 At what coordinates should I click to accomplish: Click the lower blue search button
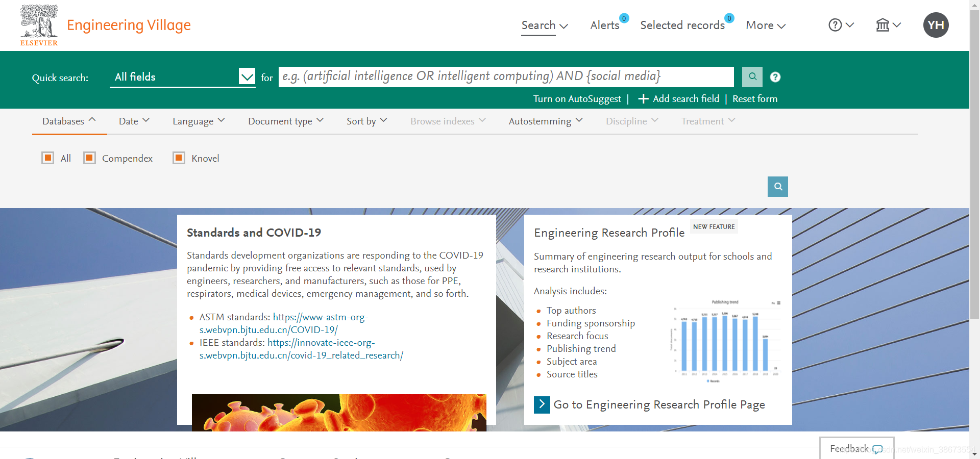point(778,187)
